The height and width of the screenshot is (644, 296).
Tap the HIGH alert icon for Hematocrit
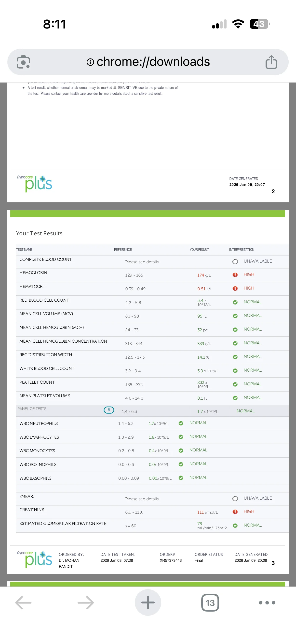(235, 289)
